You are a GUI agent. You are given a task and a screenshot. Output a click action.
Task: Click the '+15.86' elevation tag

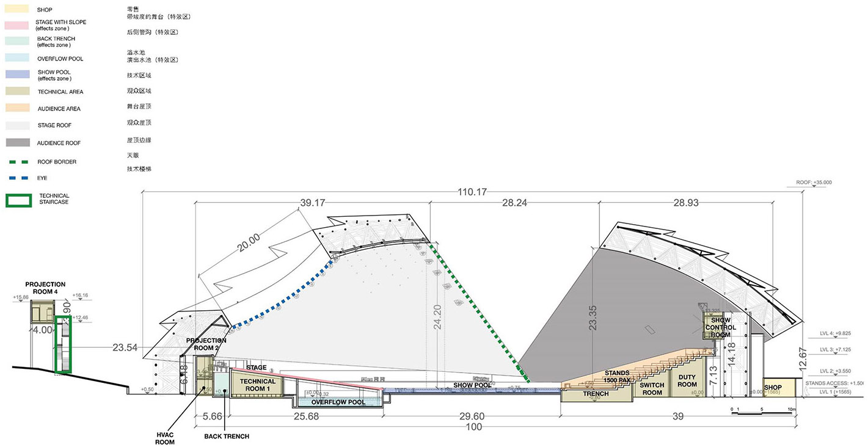(21, 298)
